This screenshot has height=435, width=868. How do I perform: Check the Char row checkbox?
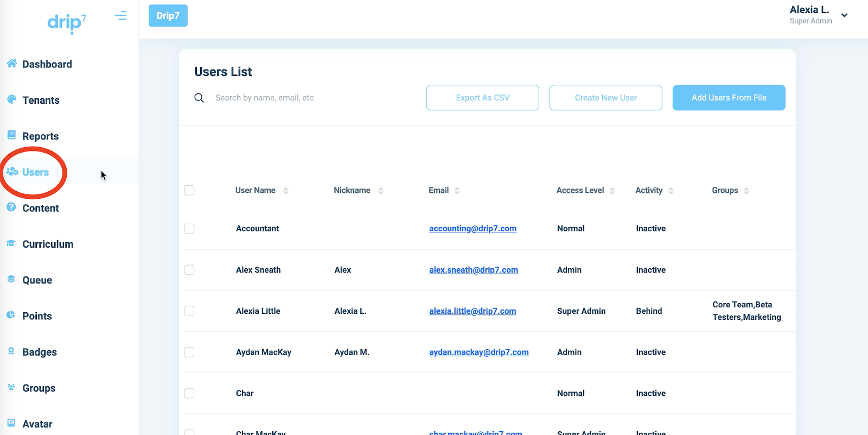189,393
